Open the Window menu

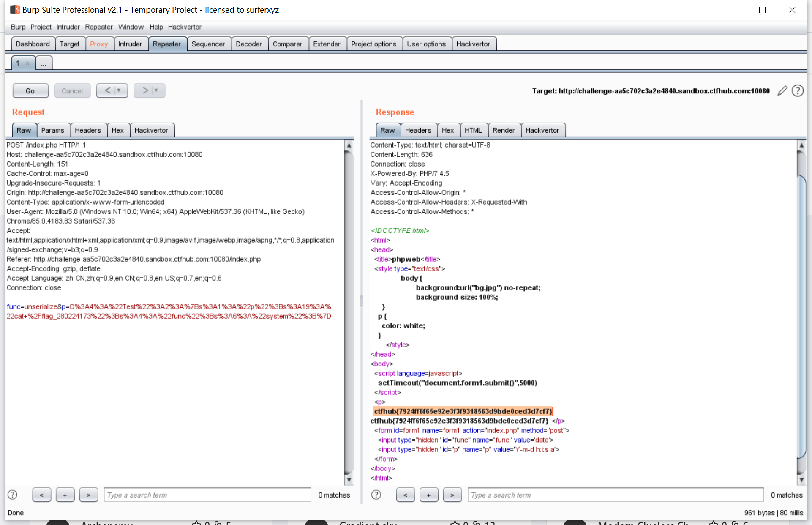tap(131, 27)
